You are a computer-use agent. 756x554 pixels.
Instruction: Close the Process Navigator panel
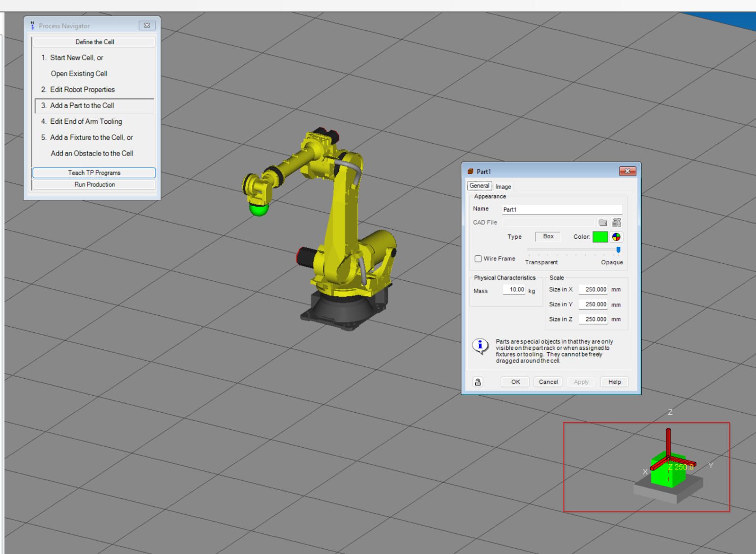[147, 26]
